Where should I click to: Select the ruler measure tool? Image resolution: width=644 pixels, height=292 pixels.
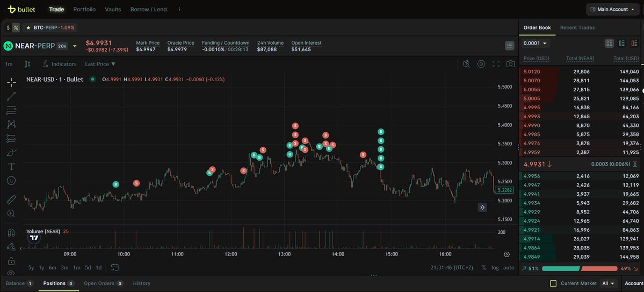[11, 200]
